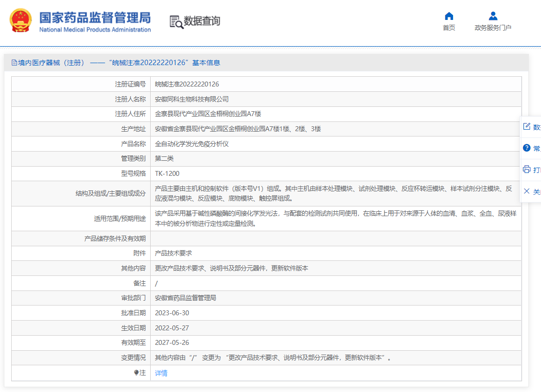This screenshot has width=541, height=392.
Task: Click the 政务服务门户 label
Action: (493, 28)
